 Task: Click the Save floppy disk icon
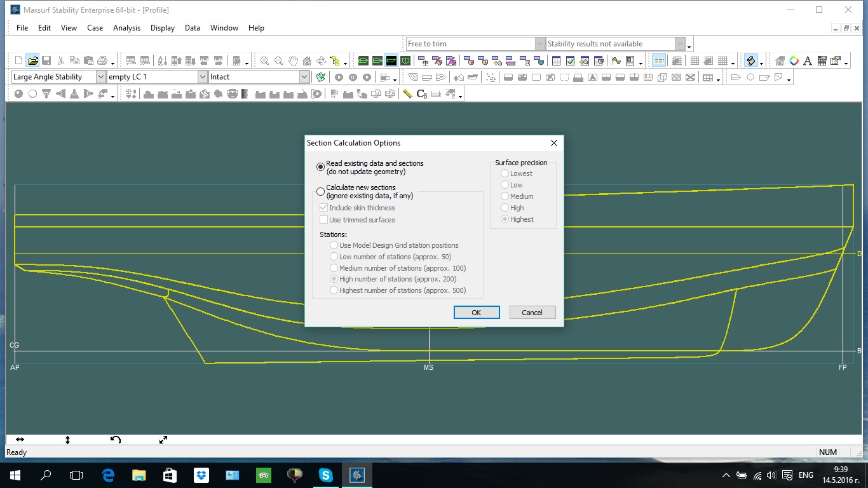point(46,61)
